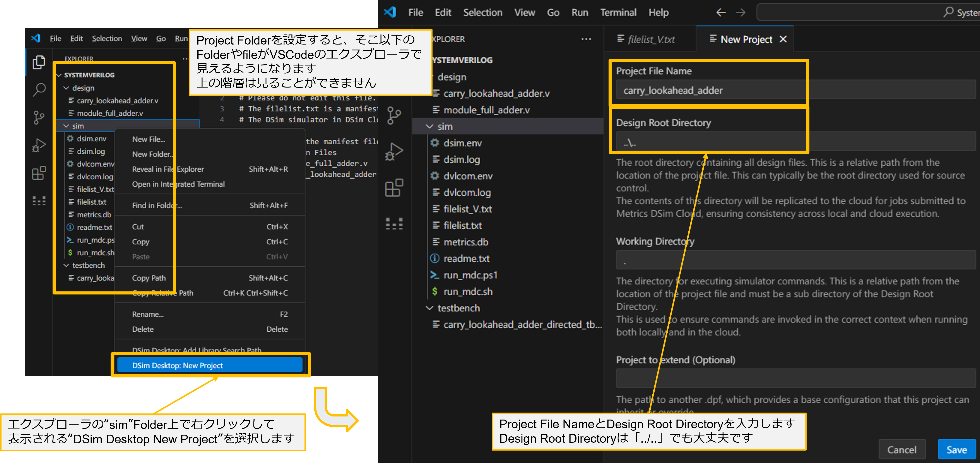Open Go menu in left window

(x=161, y=38)
